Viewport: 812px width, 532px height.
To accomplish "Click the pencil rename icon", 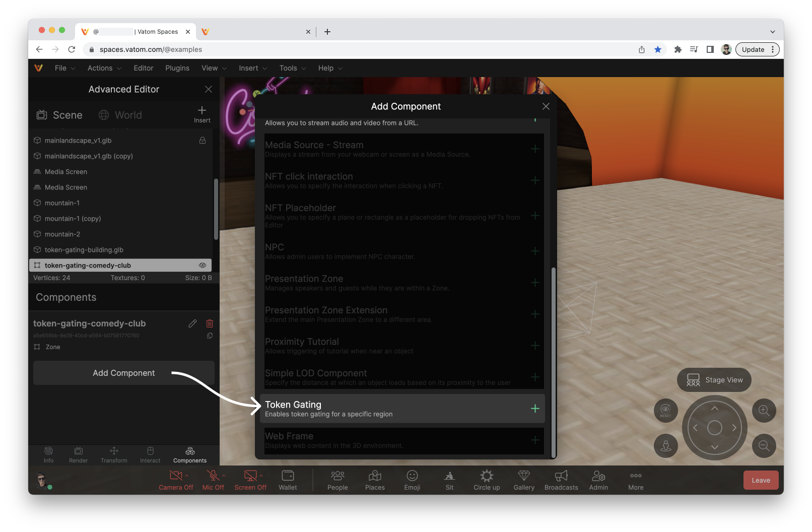I will coord(192,323).
